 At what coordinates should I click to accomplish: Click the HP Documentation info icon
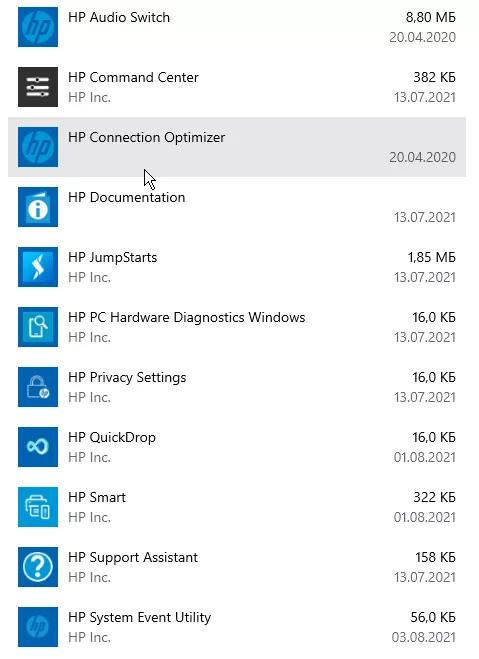coord(38,207)
